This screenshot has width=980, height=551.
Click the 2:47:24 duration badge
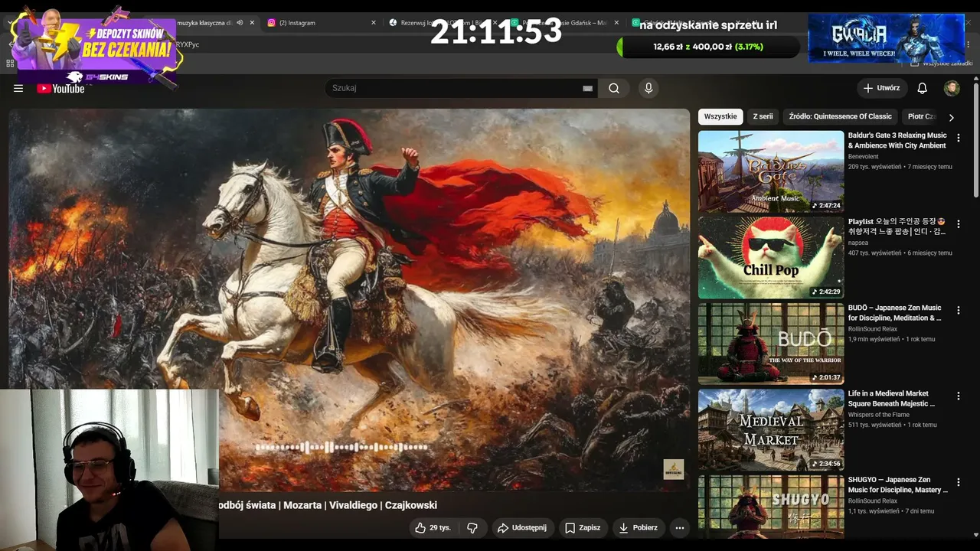click(826, 205)
